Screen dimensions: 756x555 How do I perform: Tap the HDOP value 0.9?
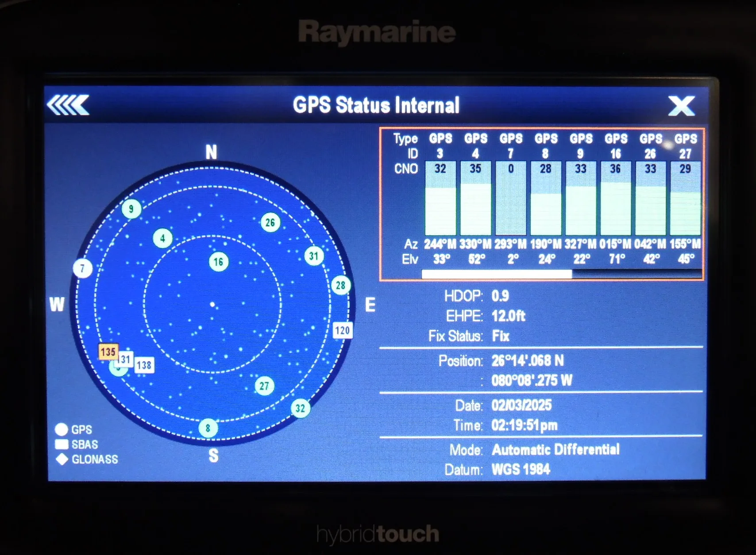pyautogui.click(x=500, y=296)
